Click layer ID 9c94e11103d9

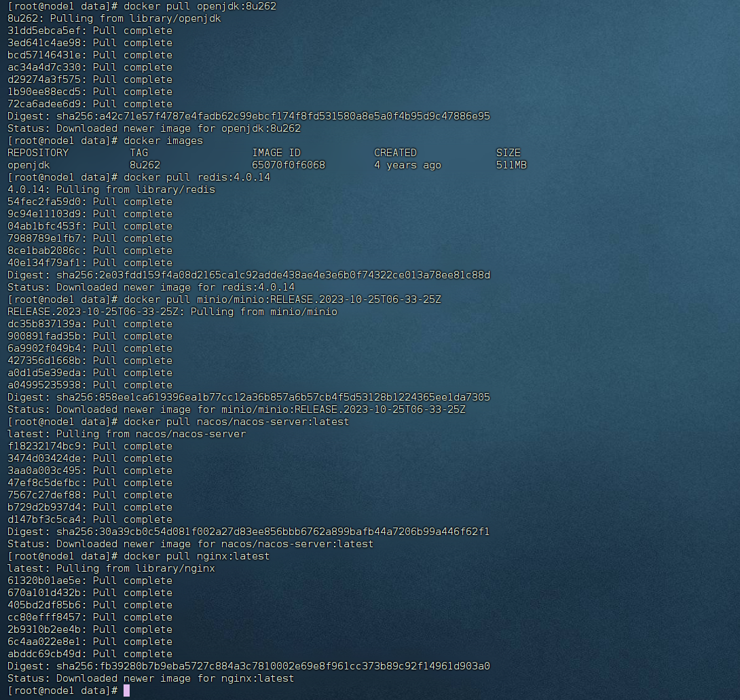[44, 215]
